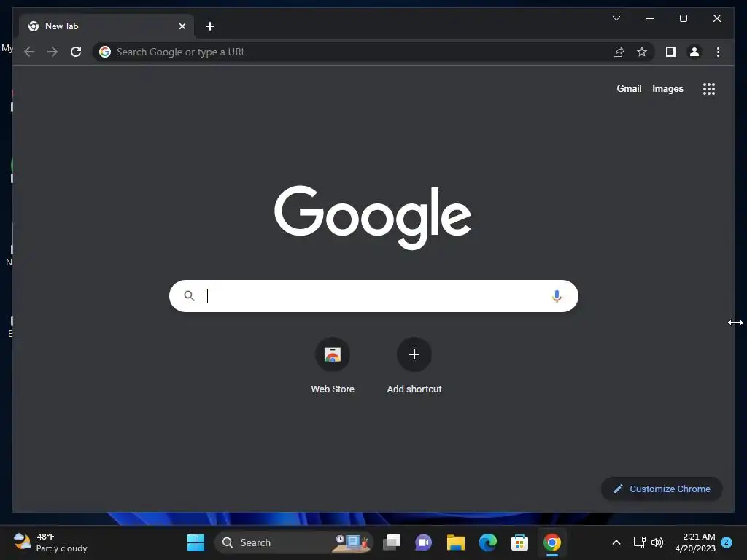Viewport: 747px width, 560px height.
Task: Click the magnifier icon in Google search box
Action: click(189, 296)
